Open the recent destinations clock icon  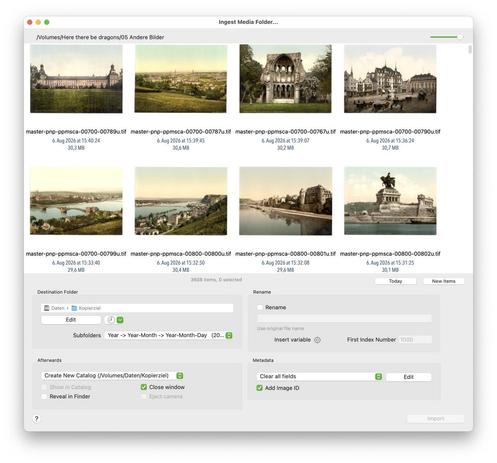tap(110, 320)
